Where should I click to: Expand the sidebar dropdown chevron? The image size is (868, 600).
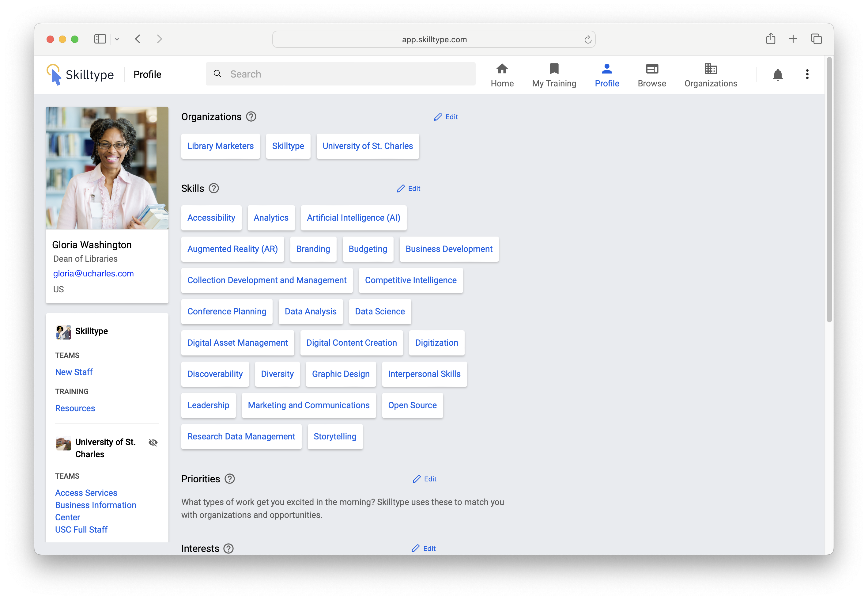point(117,39)
